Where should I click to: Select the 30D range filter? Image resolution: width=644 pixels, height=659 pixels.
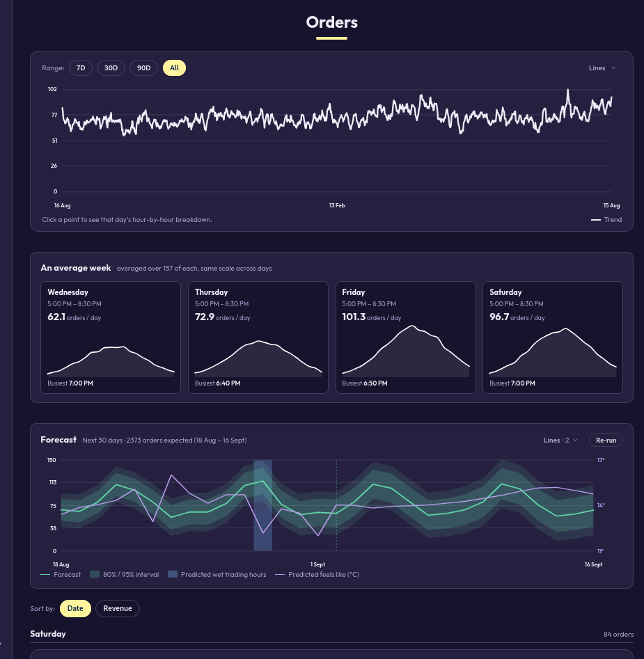tap(111, 68)
